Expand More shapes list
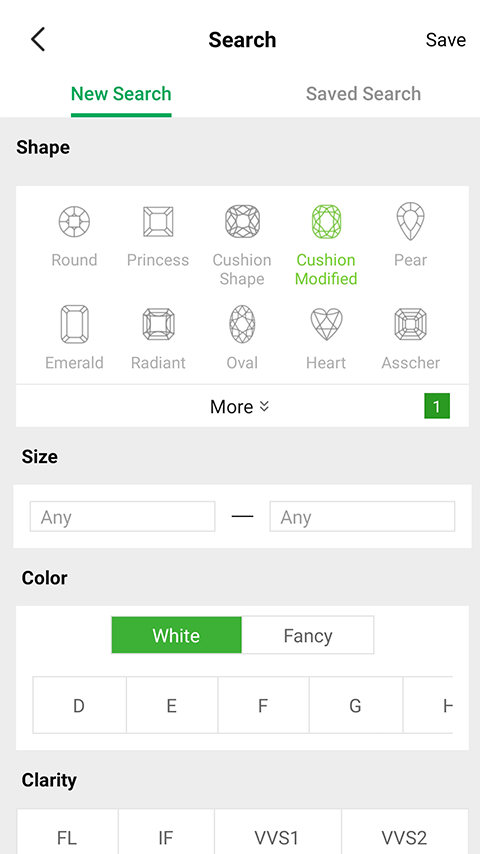Viewport: 480px width, 854px height. (240, 406)
